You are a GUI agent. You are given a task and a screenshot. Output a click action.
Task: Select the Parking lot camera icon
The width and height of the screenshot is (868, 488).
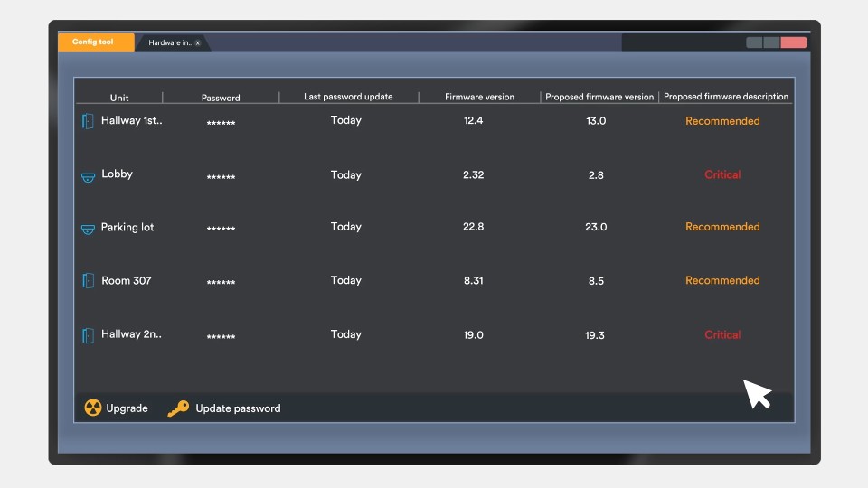click(x=88, y=230)
